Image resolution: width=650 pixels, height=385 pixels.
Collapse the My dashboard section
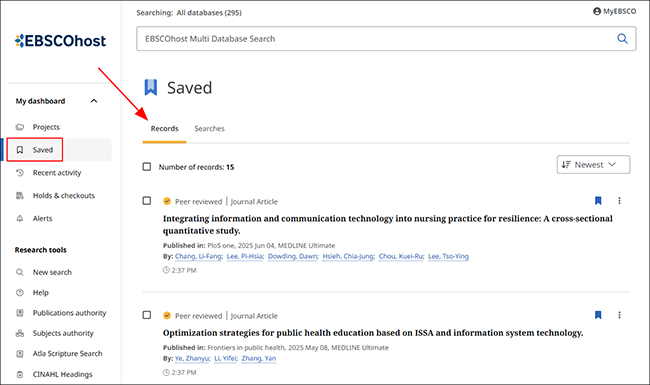94,101
